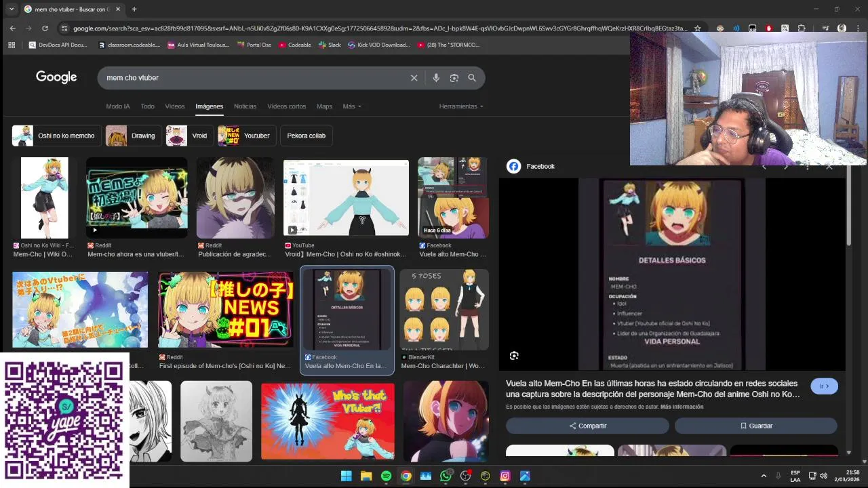Search inside image with the lens icon on preview

(x=514, y=356)
